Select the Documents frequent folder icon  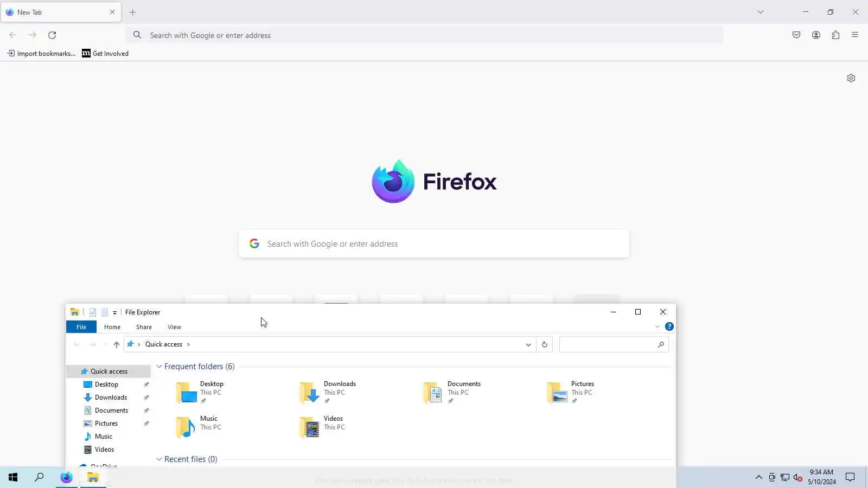coord(433,393)
